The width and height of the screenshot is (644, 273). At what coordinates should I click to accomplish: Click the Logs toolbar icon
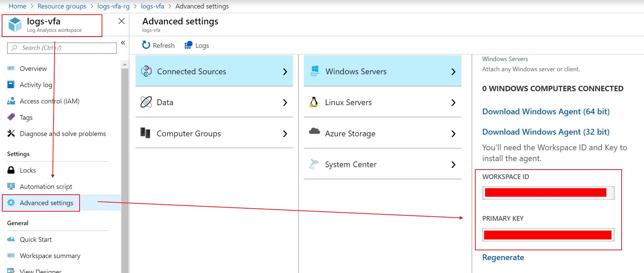188,45
